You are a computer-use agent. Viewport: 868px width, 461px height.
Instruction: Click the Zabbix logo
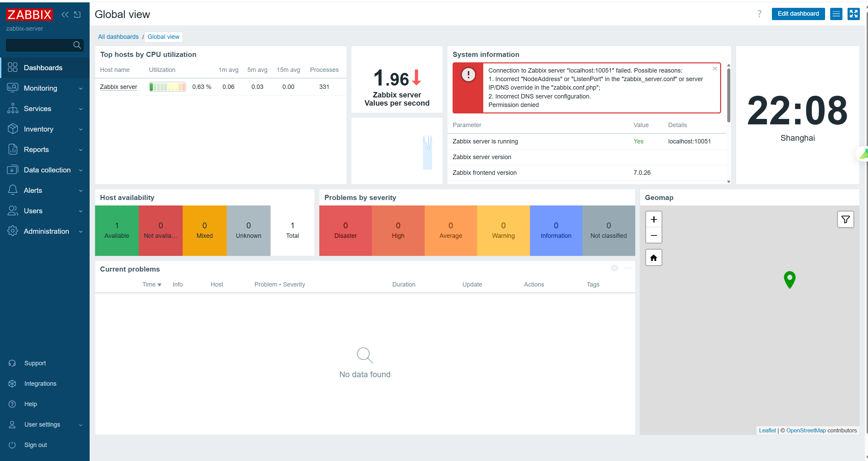tap(29, 15)
